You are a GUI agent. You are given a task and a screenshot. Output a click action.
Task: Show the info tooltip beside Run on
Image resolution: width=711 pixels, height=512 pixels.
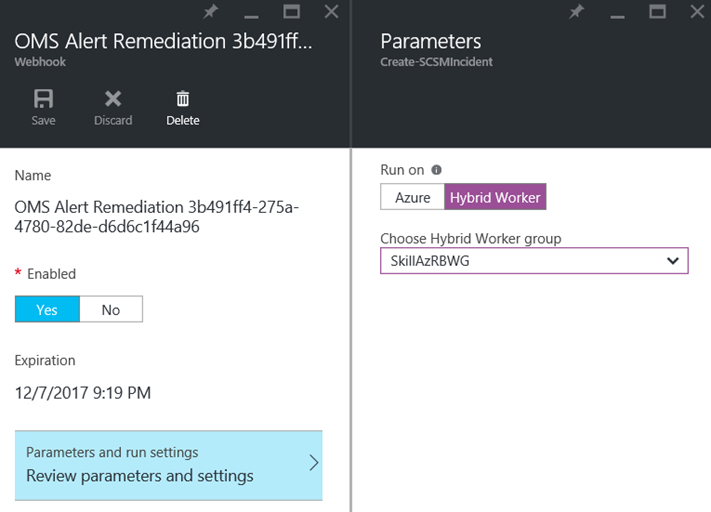coord(436,170)
